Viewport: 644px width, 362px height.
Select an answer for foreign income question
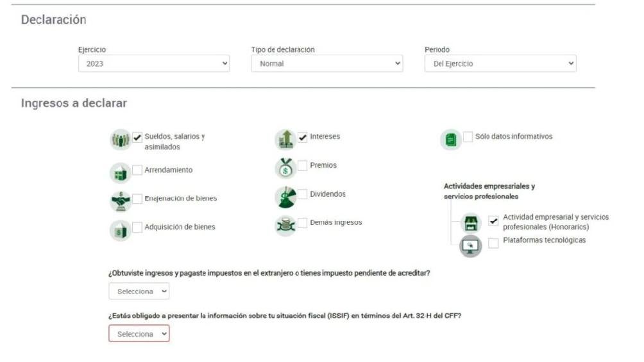pos(139,291)
